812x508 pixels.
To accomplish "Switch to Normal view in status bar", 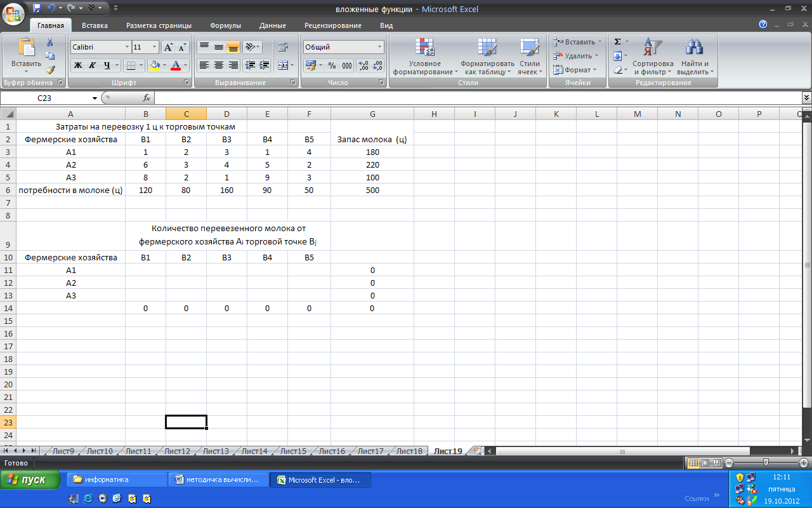I will 693,463.
